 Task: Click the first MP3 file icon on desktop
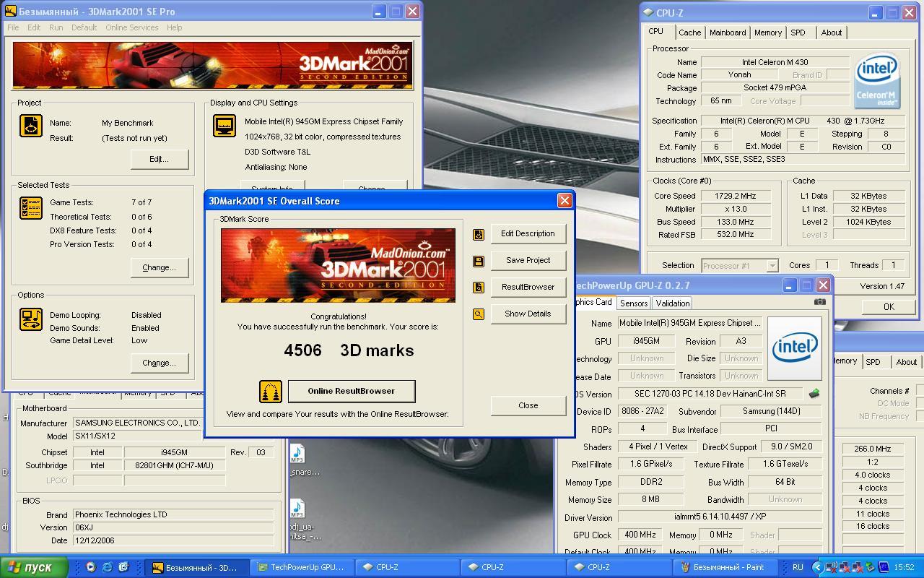point(297,454)
